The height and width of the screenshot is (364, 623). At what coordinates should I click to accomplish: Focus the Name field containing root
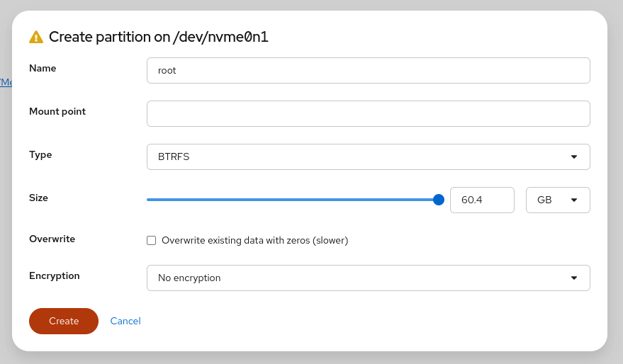click(369, 71)
